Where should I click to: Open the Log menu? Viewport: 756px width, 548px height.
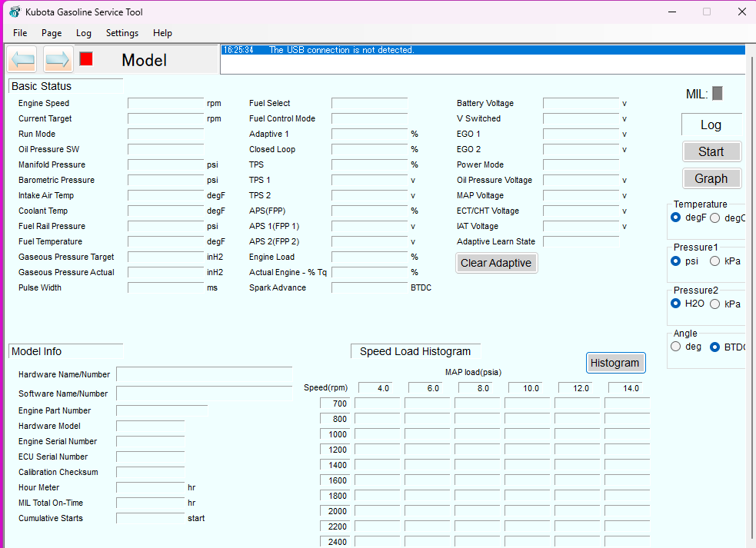click(x=83, y=33)
